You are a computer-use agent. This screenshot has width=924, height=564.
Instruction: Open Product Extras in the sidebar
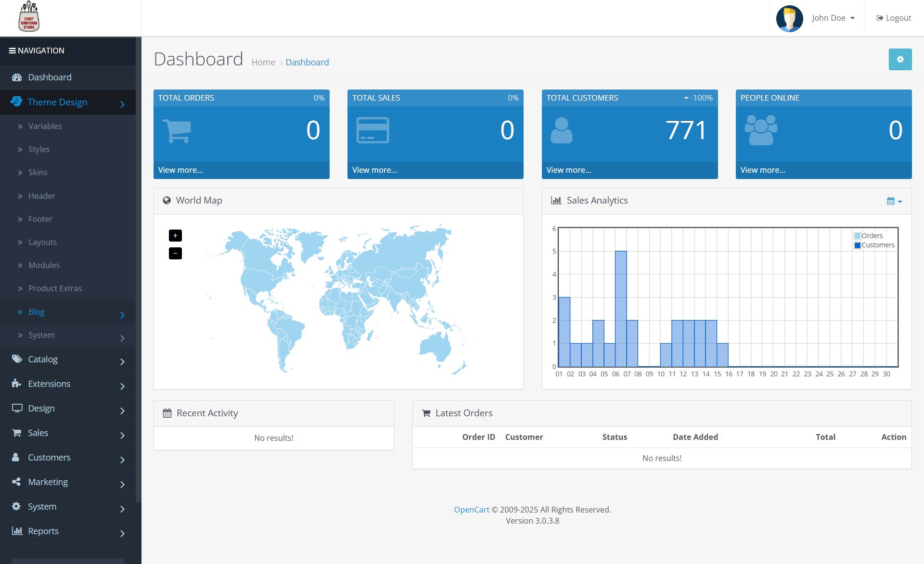click(x=55, y=288)
